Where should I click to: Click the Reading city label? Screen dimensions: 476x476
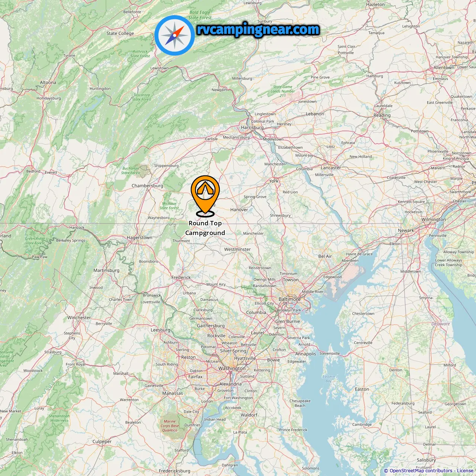pyautogui.click(x=382, y=115)
